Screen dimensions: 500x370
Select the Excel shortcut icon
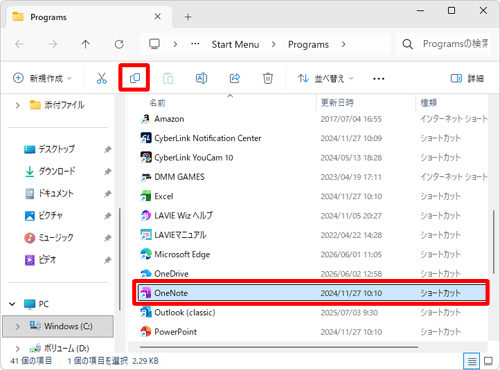coord(146,196)
